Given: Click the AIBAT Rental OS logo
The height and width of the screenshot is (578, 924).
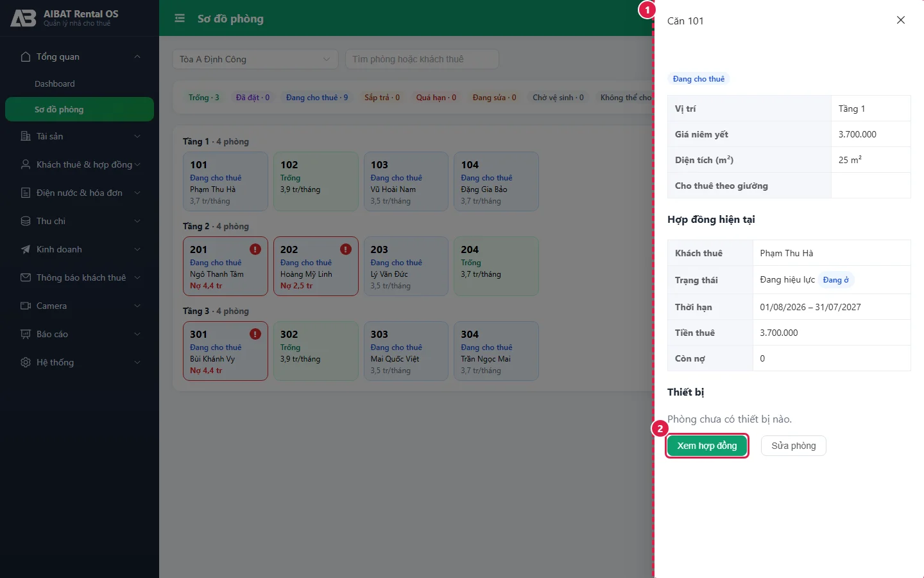Looking at the screenshot, I should [23, 18].
